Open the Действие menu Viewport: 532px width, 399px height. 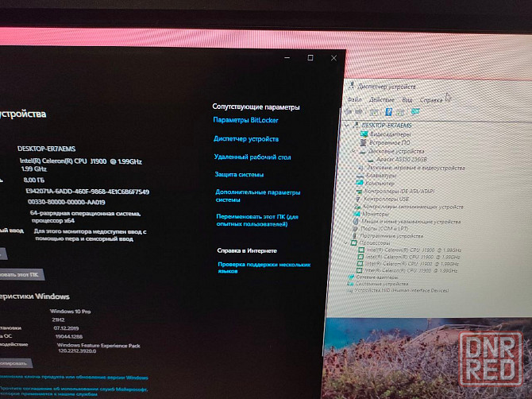click(x=382, y=100)
